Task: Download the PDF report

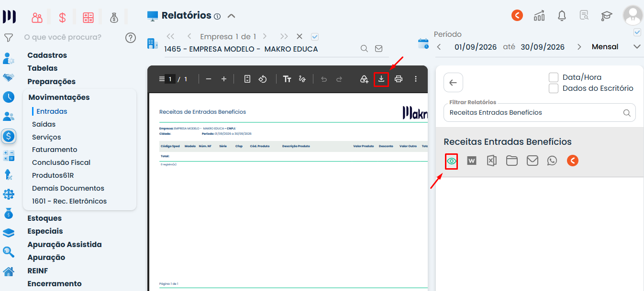Action: (x=381, y=79)
